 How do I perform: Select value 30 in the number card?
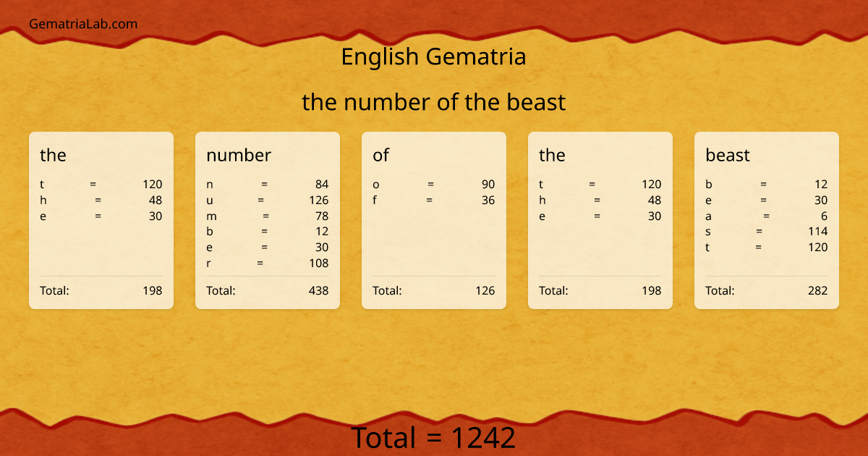click(322, 248)
